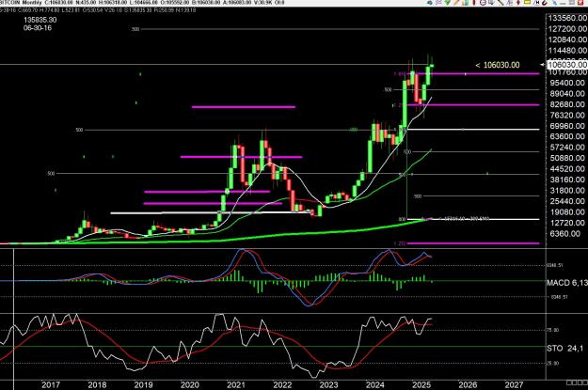Click the 2023 year label on time axis
Screen dimensions: 588x390
pos(328,385)
